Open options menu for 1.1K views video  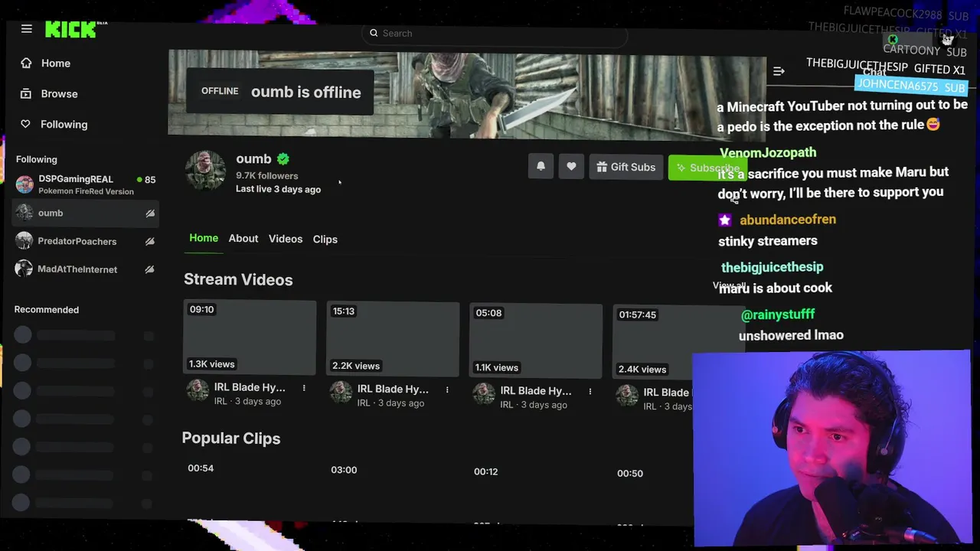tap(590, 392)
